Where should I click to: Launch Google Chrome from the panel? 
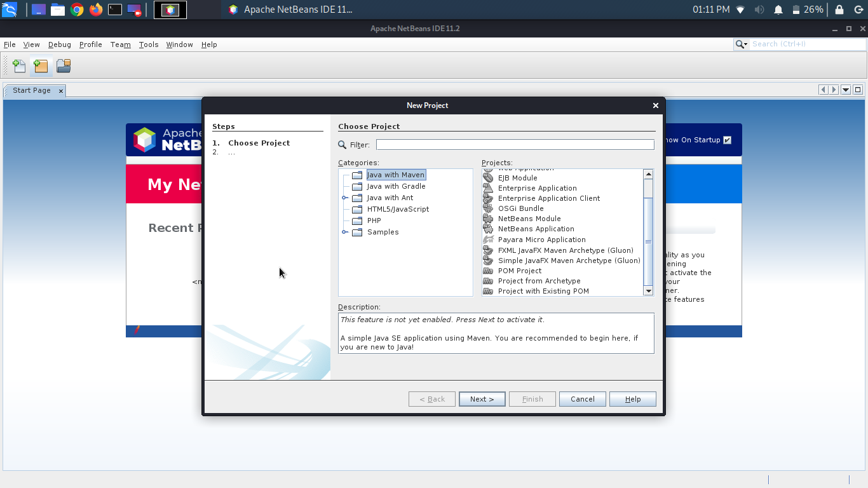(77, 10)
